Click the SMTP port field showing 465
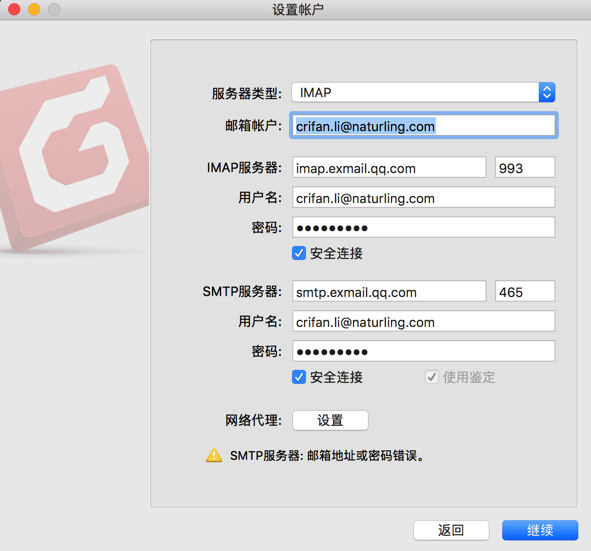Screen dimensions: 591x551 pyautogui.click(x=525, y=291)
